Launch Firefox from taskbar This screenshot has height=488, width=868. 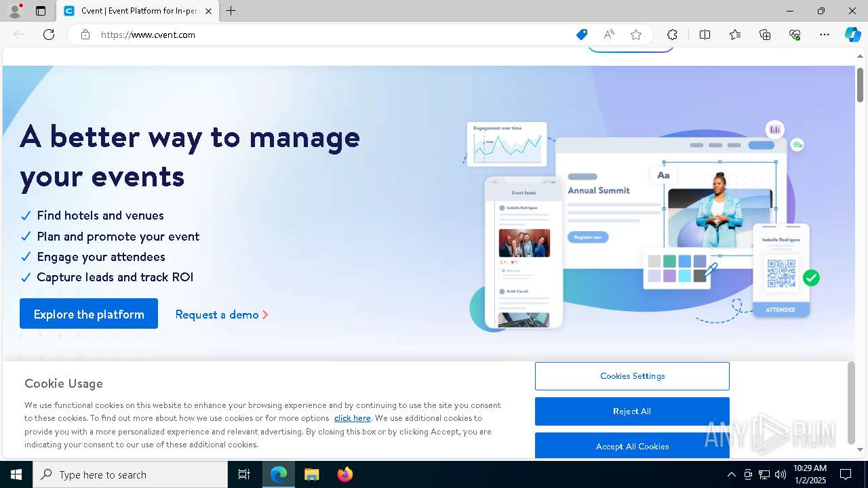pyautogui.click(x=344, y=474)
